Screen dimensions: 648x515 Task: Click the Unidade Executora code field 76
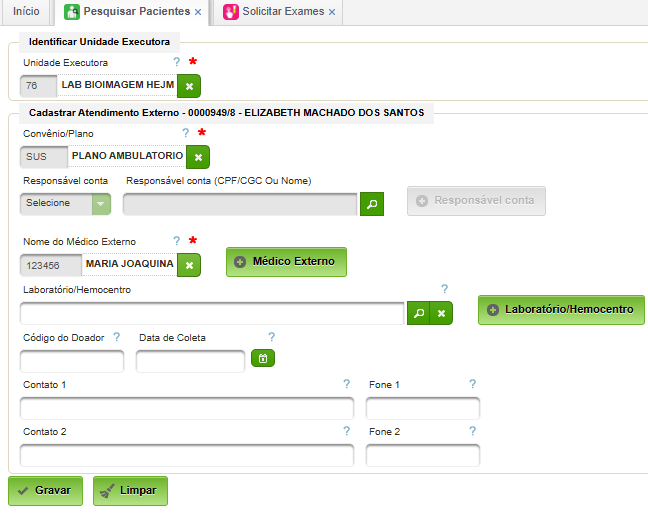(x=38, y=86)
